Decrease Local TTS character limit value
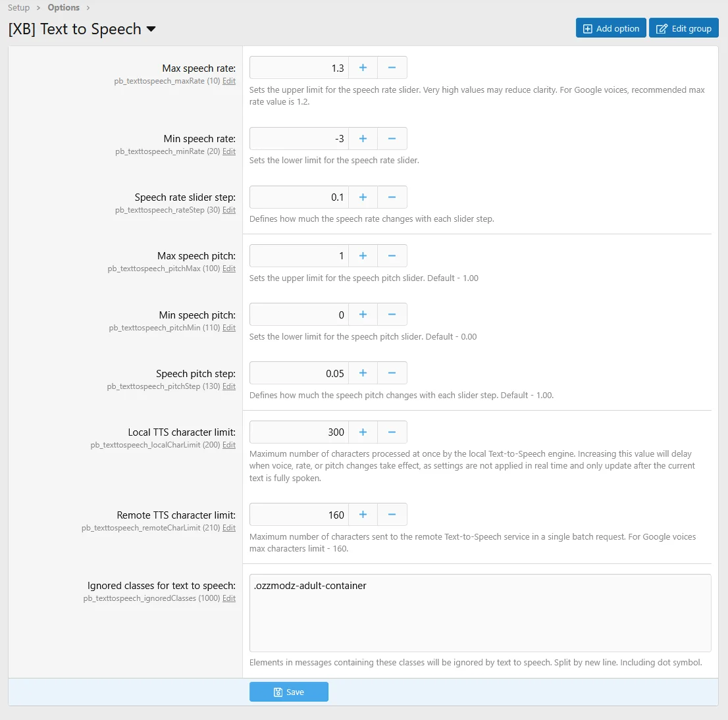The height and width of the screenshot is (720, 728). pyautogui.click(x=392, y=432)
